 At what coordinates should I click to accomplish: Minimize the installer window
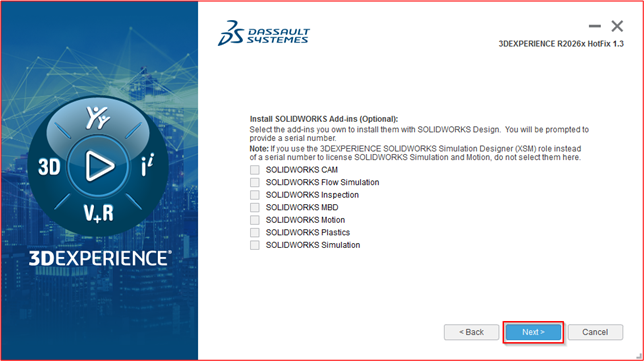pos(594,26)
